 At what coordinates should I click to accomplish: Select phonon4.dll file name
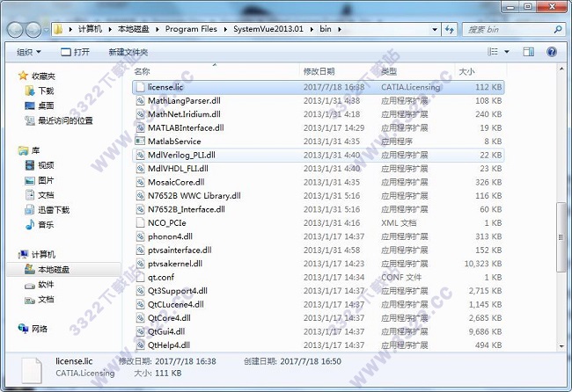click(170, 236)
